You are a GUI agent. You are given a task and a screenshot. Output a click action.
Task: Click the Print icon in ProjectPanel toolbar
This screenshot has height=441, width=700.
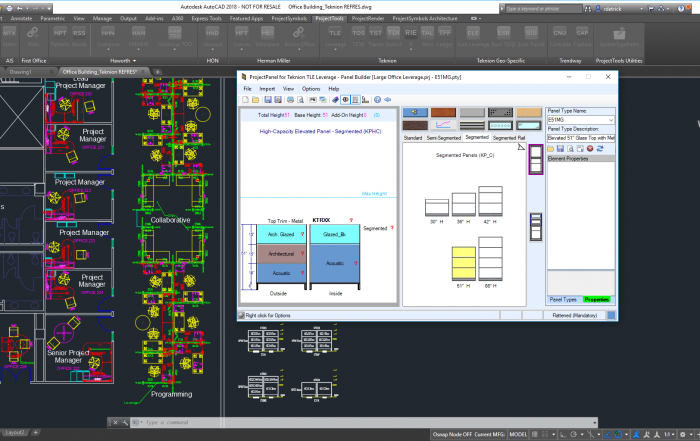[291, 100]
